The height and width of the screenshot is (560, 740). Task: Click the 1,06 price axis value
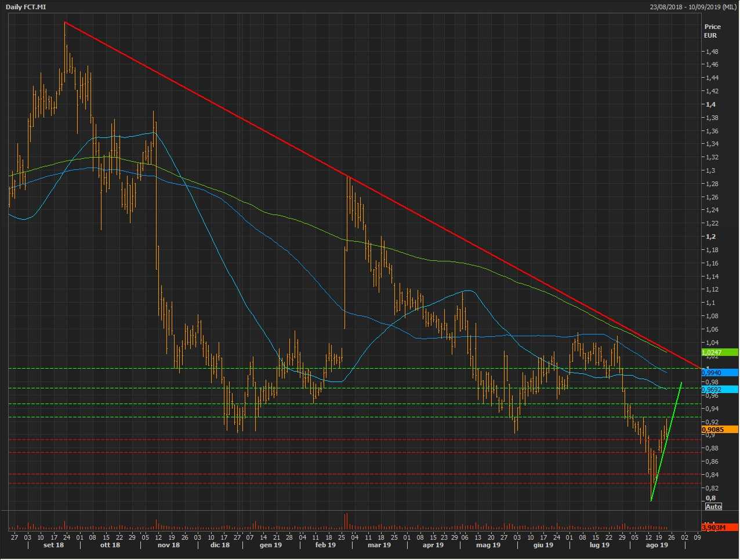712,329
